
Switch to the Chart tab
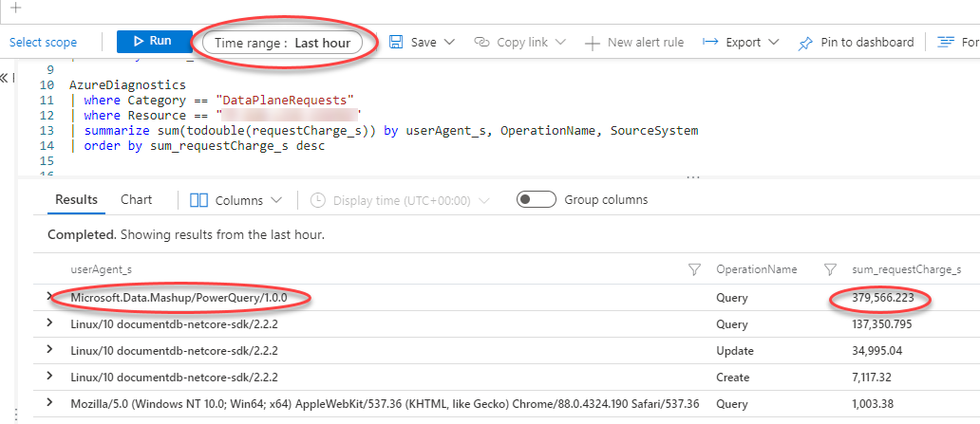coord(136,200)
